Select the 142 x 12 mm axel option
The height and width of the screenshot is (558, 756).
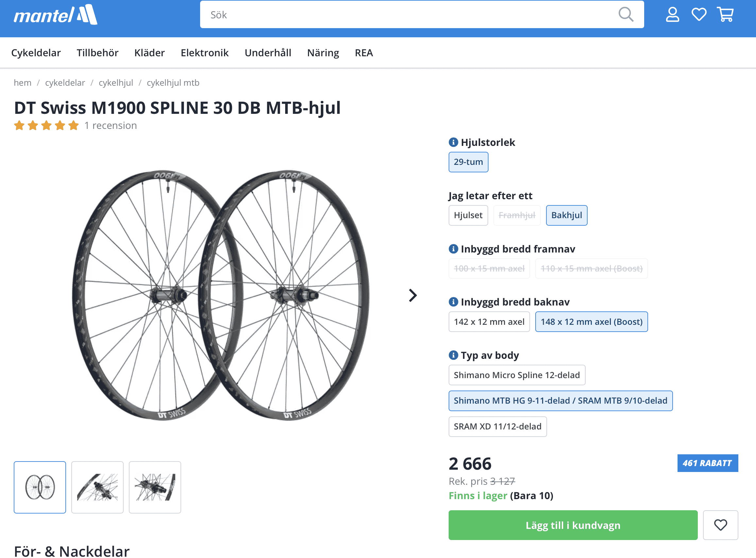pos(489,322)
